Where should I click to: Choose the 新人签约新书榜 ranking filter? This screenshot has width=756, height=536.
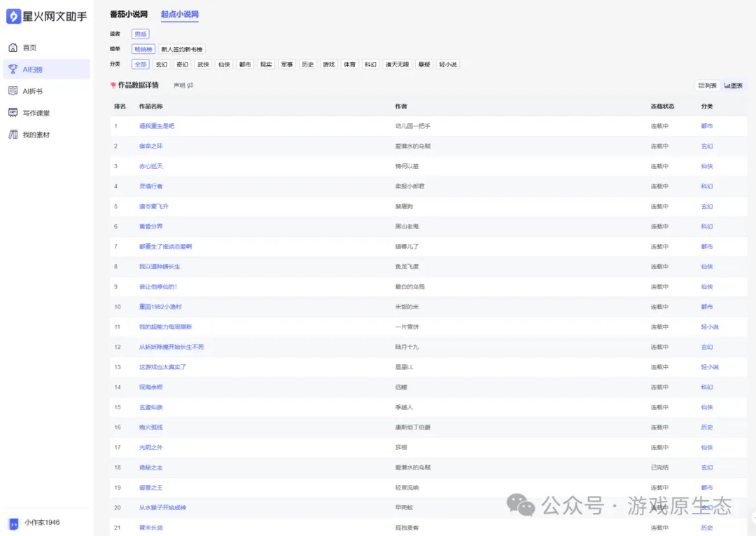point(182,49)
